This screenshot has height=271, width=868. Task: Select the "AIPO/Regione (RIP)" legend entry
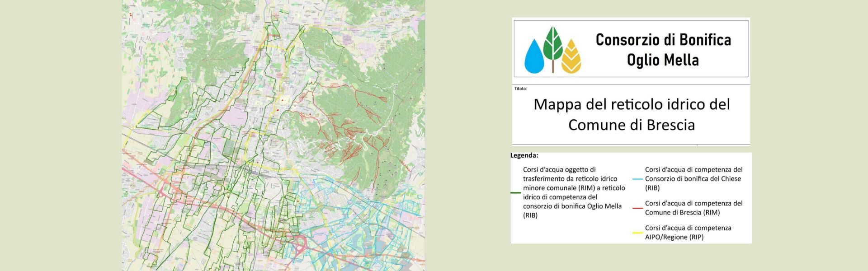click(x=688, y=233)
